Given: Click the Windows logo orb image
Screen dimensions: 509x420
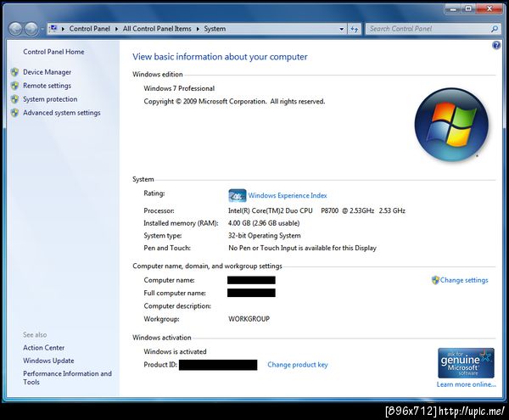Looking at the screenshot, I should coord(451,125).
